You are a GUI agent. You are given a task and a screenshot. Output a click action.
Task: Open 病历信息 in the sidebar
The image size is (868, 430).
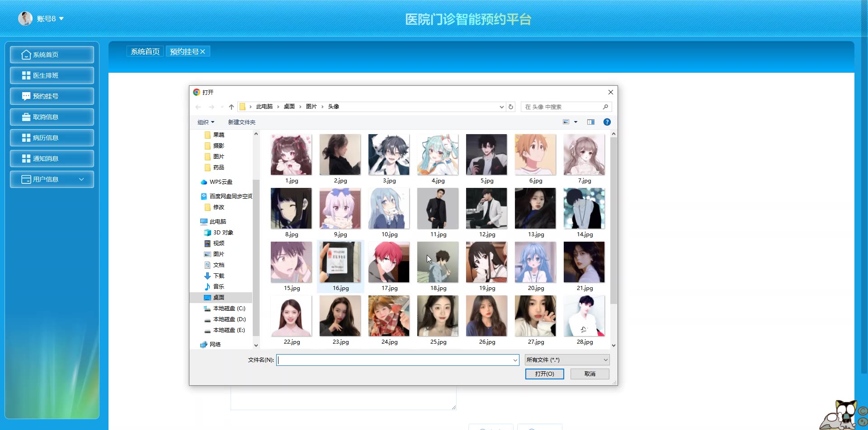(52, 138)
